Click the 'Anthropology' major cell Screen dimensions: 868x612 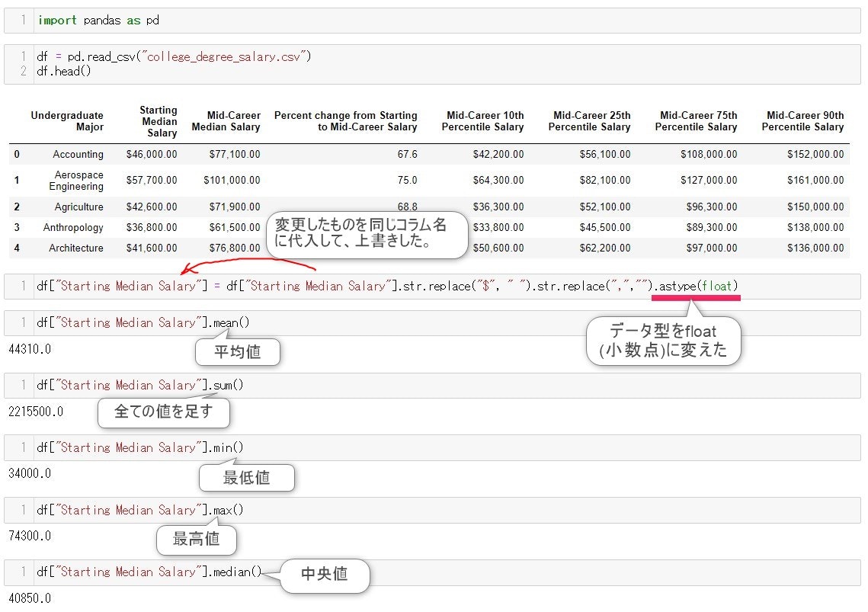(74, 228)
